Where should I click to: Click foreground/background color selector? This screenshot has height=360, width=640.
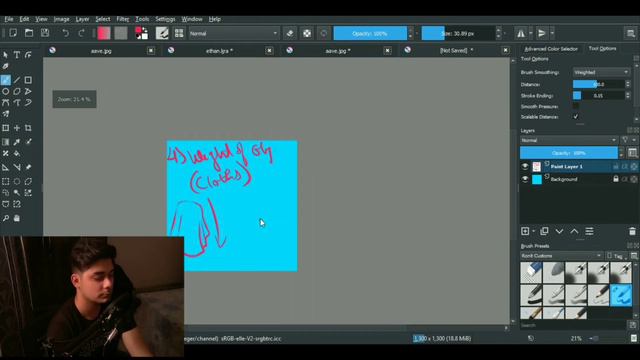coord(142,33)
